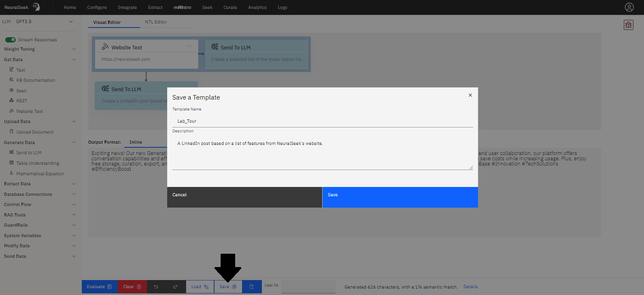Select the Website Text node on canvas
Screen dimensions: 644x295
point(147,54)
